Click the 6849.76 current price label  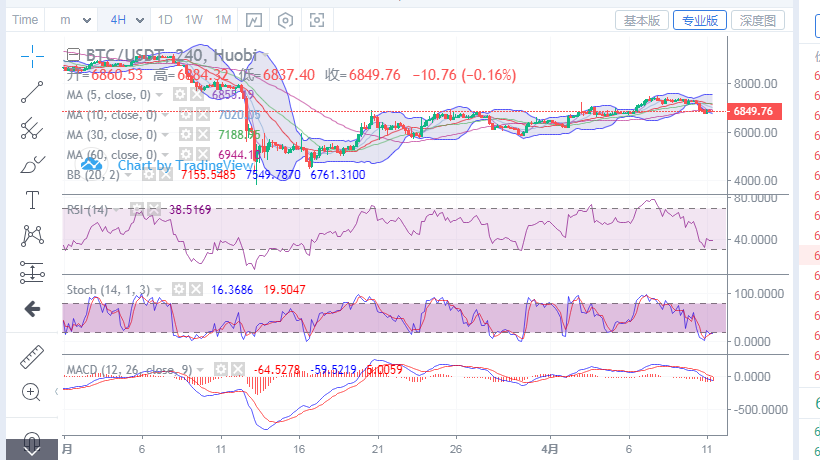tap(753, 111)
